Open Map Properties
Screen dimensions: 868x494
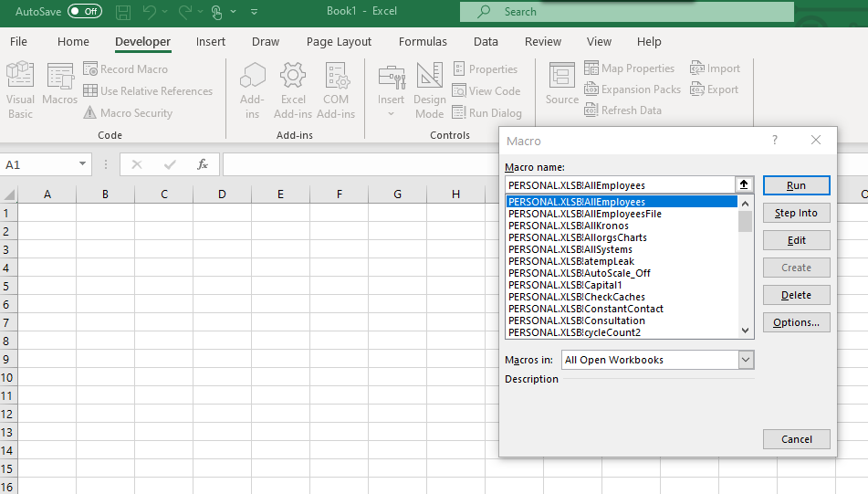click(630, 68)
